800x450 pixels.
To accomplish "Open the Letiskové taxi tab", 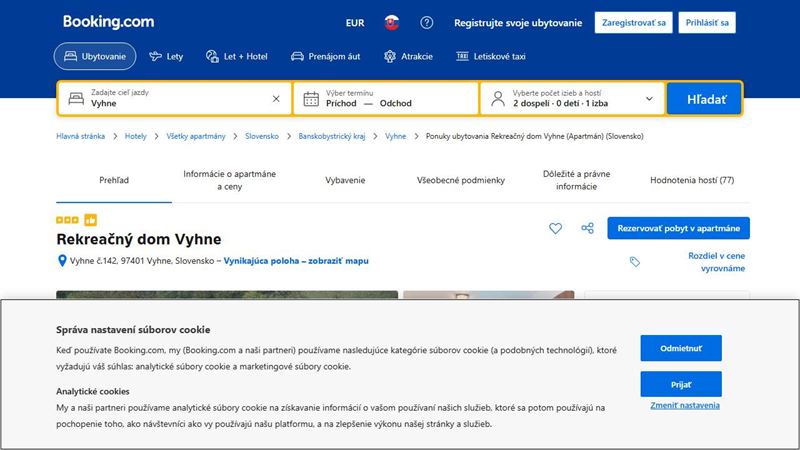I will pos(491,56).
